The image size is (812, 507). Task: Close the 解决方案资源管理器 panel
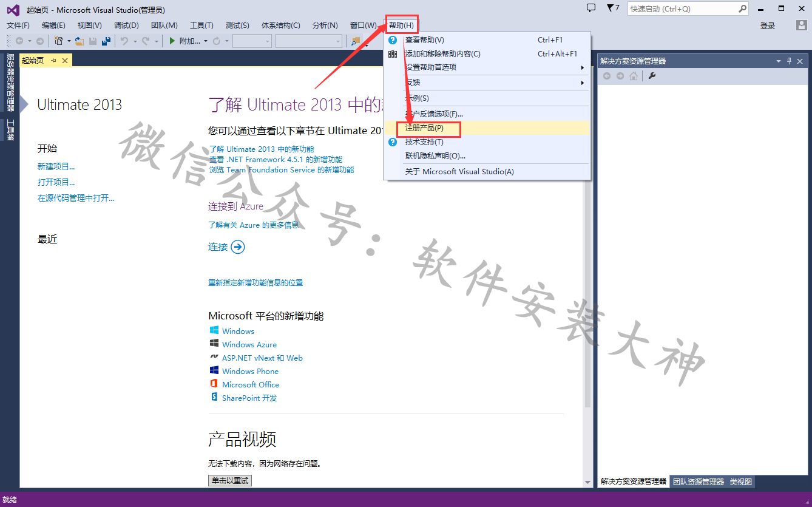800,61
